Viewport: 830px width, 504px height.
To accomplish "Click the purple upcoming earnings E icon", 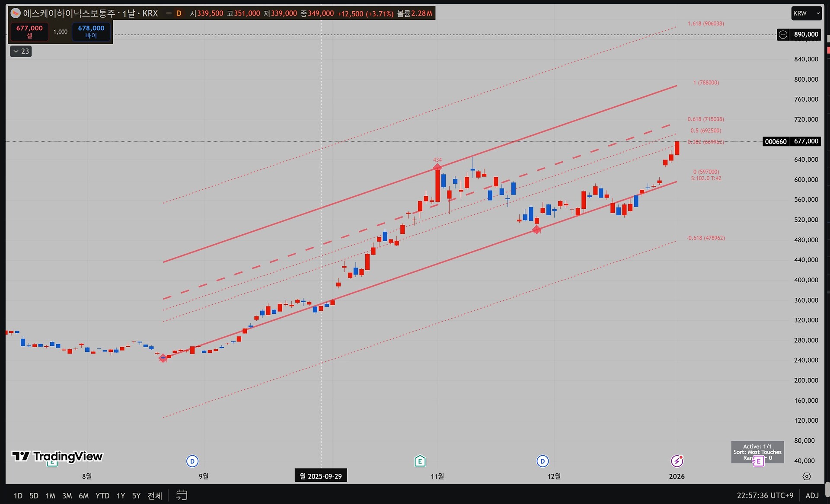I will tap(758, 461).
